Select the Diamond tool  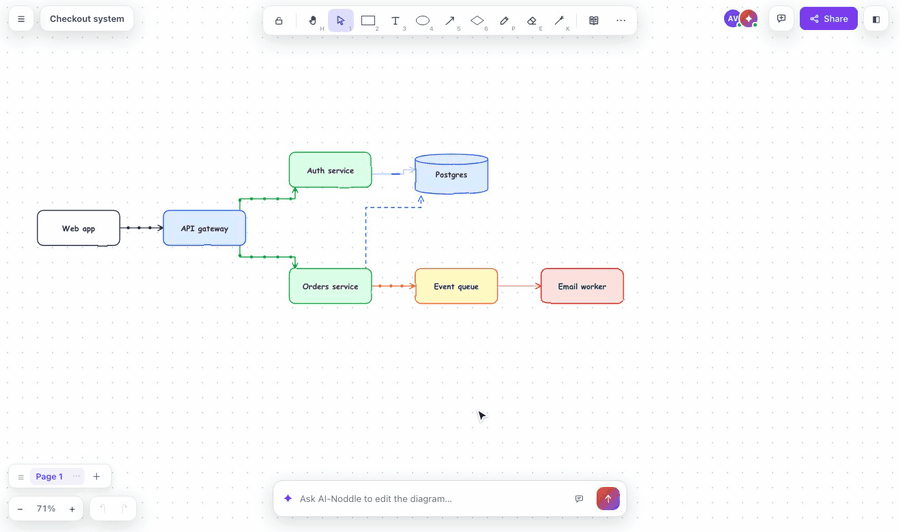[x=477, y=21]
